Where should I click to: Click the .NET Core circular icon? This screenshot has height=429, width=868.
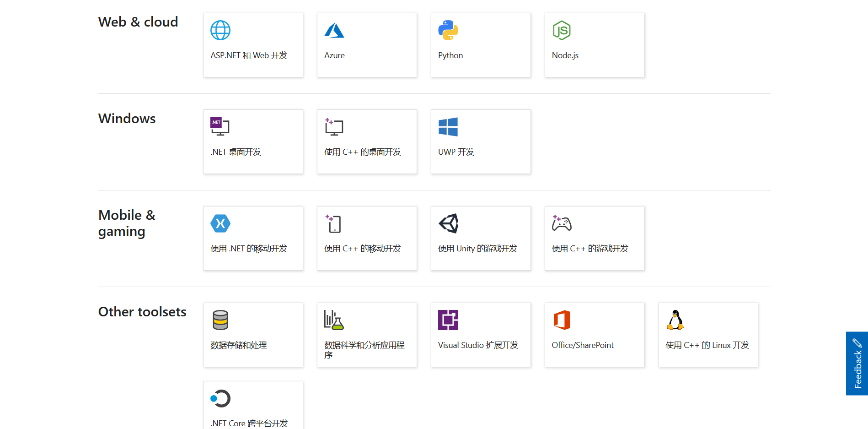[220, 398]
